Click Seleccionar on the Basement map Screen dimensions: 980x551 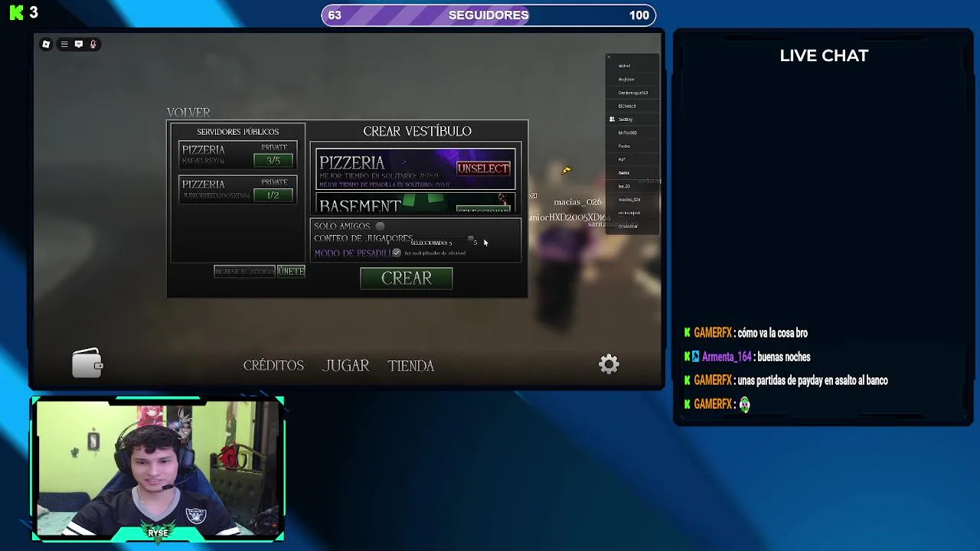(483, 210)
